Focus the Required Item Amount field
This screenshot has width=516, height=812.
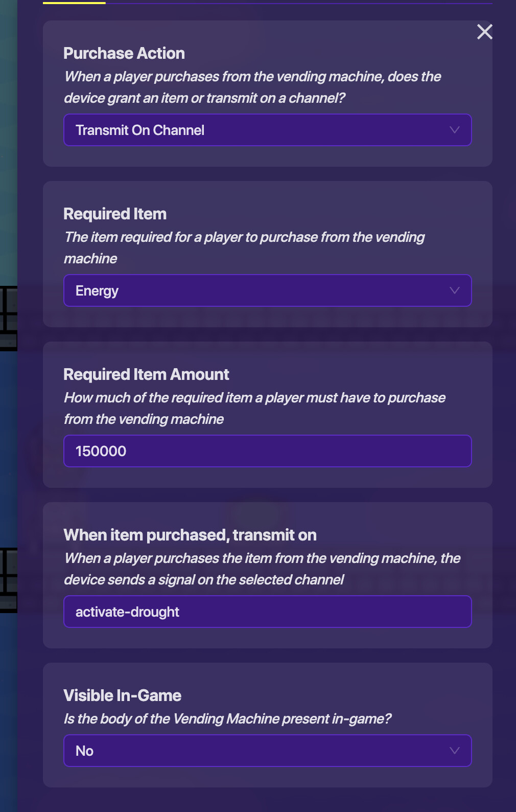[267, 451]
